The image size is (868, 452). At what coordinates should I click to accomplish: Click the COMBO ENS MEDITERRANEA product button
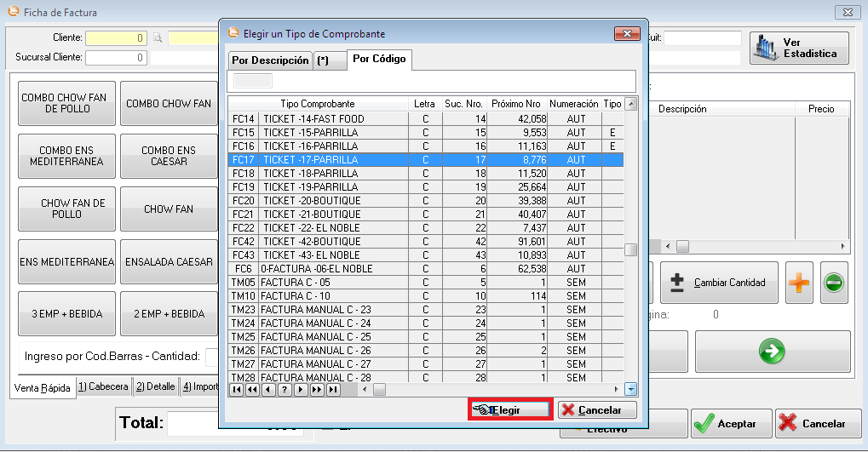coord(66,156)
